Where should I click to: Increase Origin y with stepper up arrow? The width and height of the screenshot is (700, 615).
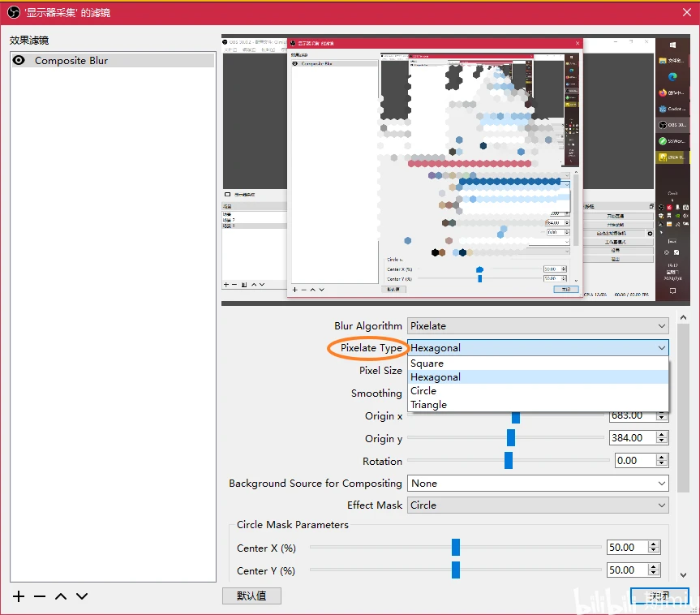tap(662, 434)
